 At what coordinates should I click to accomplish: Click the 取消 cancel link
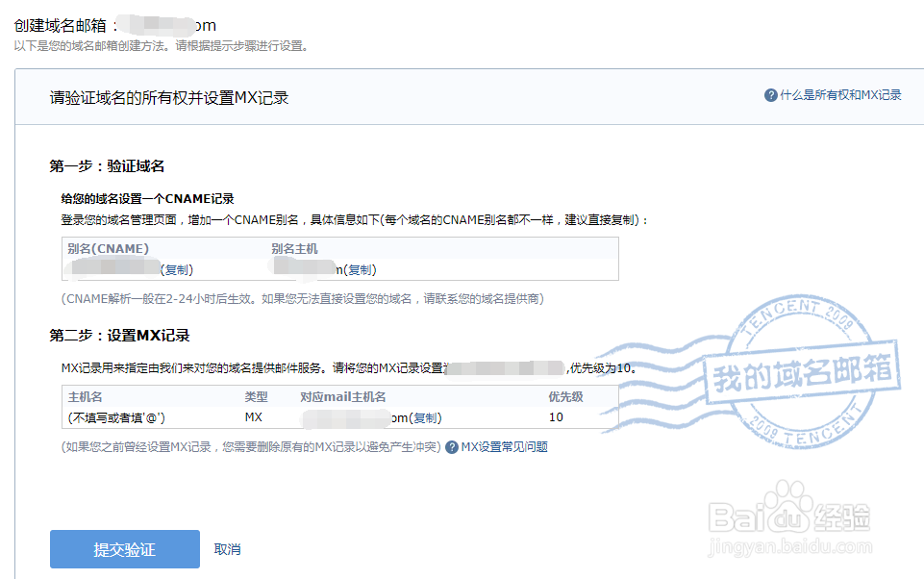click(227, 549)
